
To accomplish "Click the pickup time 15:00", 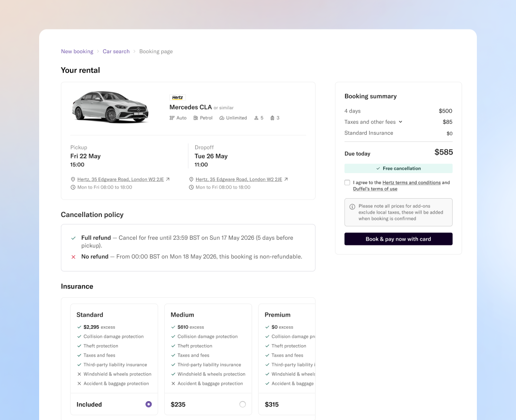I will coord(77,165).
